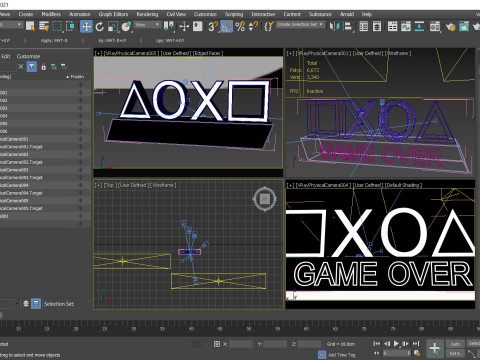Open the selection filter dropdown in the toolbar
Image resolution: width=480 pixels, height=360 pixels.
point(11,25)
